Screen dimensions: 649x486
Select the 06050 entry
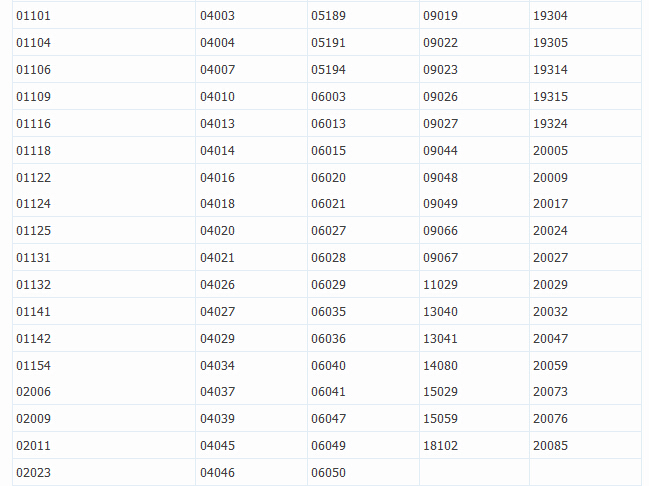pos(328,473)
